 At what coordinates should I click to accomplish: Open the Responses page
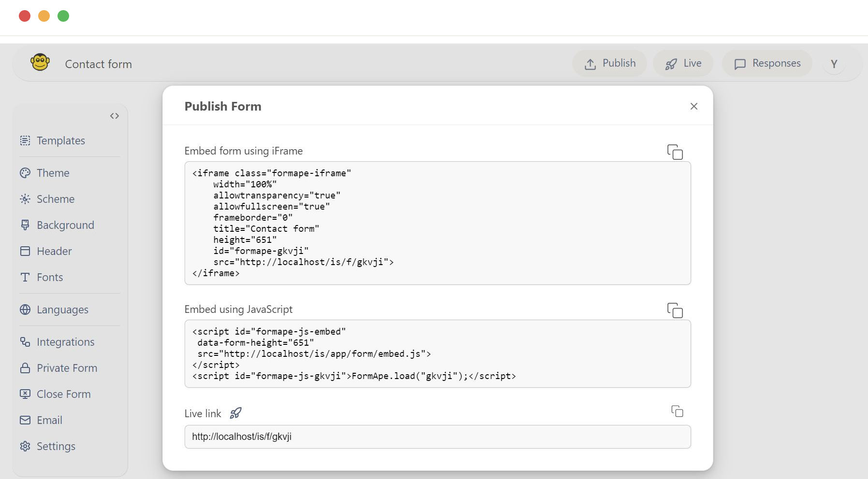click(767, 63)
